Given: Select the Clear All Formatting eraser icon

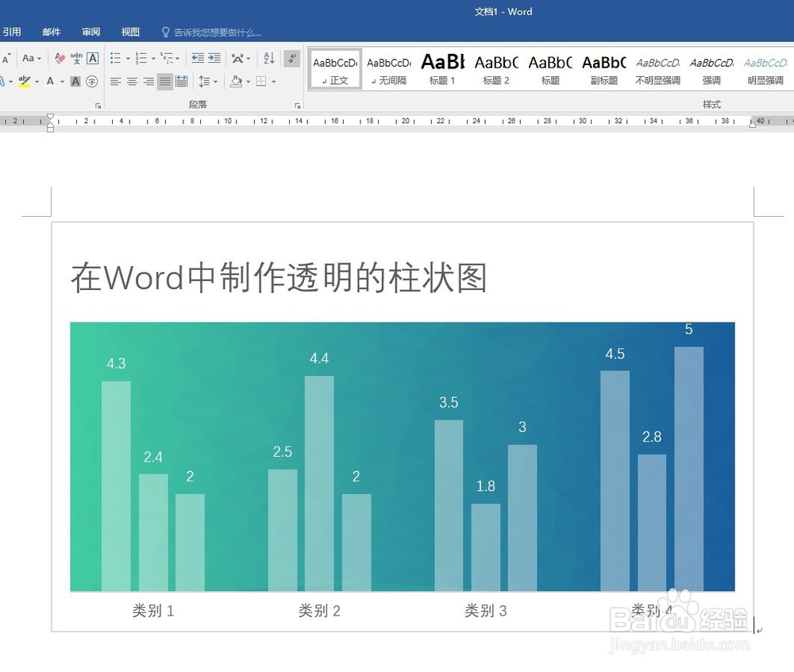Looking at the screenshot, I should [60, 59].
